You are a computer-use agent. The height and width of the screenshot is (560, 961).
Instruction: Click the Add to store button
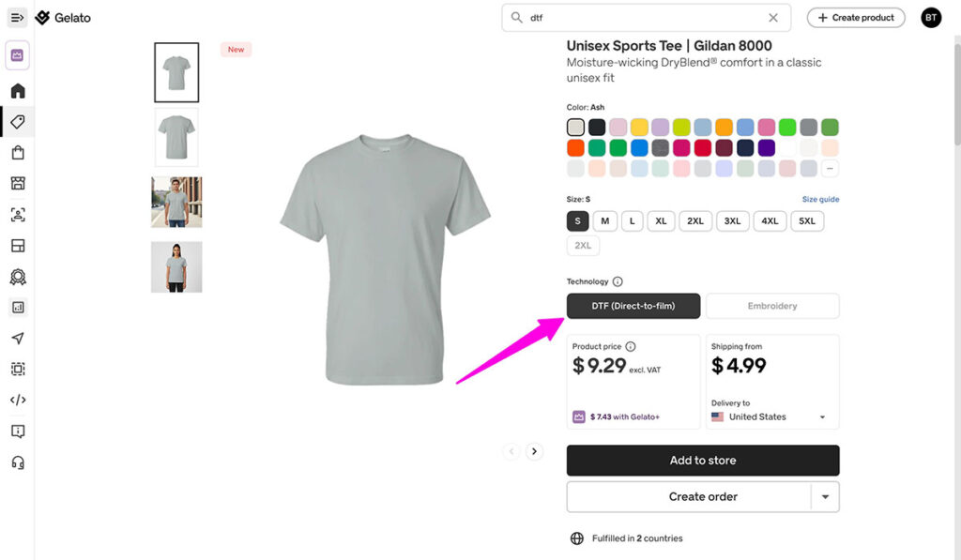coord(703,461)
